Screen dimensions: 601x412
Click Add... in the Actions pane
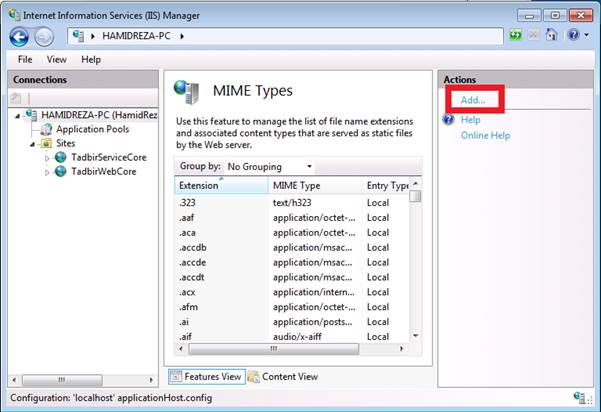(473, 100)
